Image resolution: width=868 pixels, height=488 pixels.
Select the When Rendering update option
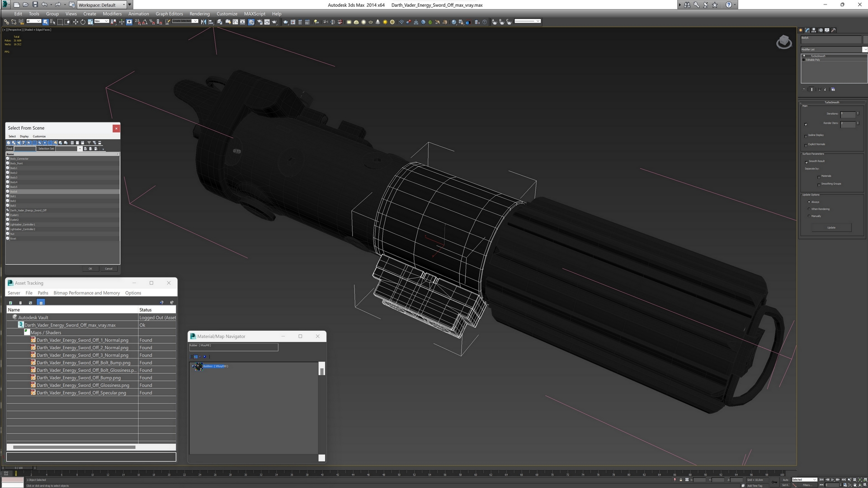click(809, 209)
